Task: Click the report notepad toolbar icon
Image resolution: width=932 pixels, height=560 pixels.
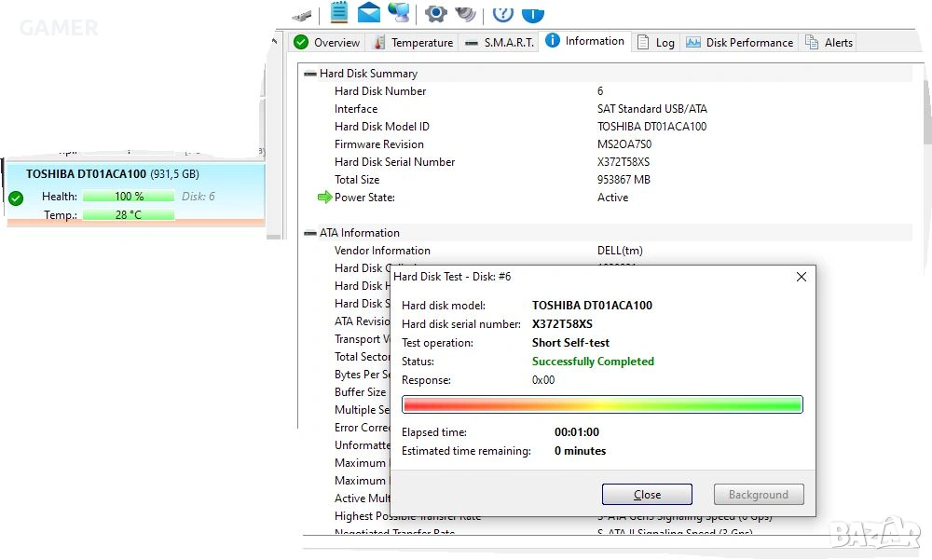Action: (339, 12)
